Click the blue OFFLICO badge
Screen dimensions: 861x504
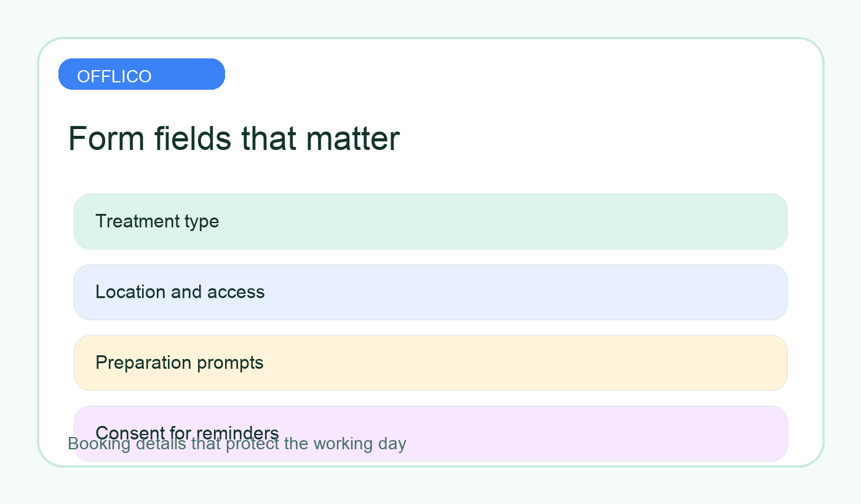tap(141, 74)
